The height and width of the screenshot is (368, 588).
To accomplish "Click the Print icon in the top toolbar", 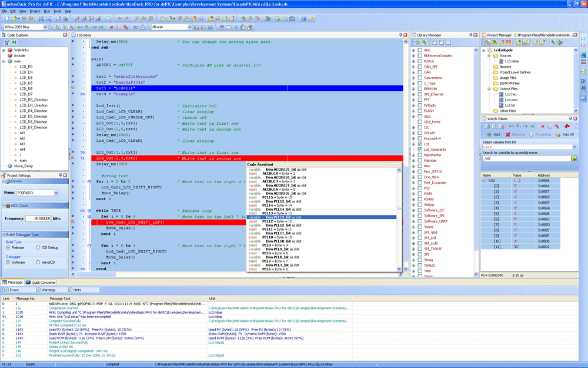I will click(x=65, y=18).
